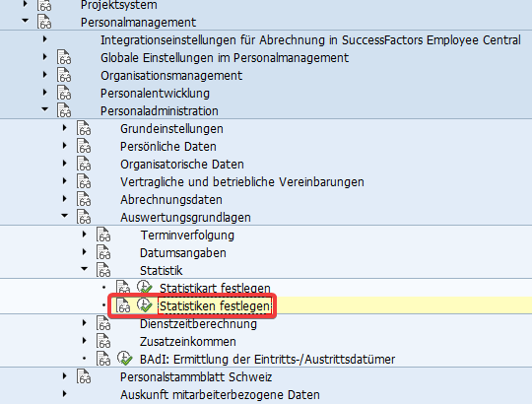532x404 pixels.
Task: Select BAdI: Ermittlung der Eintritts-/Austrittsdatümer
Action: point(267,360)
